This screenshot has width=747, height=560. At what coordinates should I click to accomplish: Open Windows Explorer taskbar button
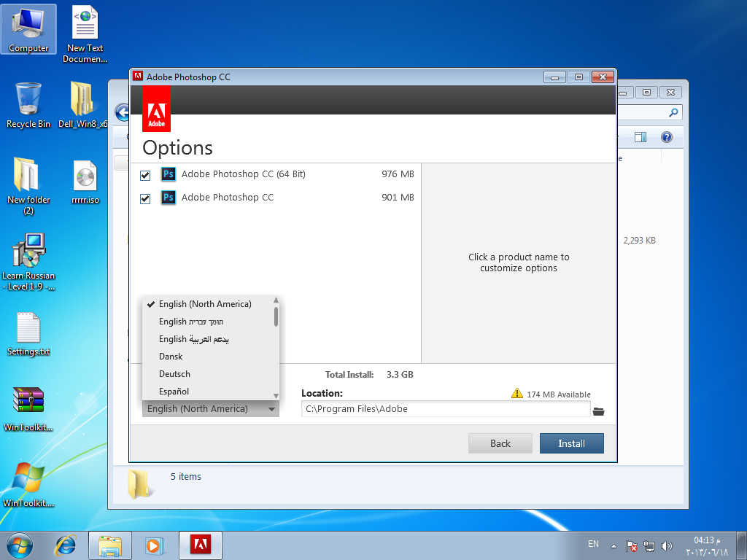point(110,545)
